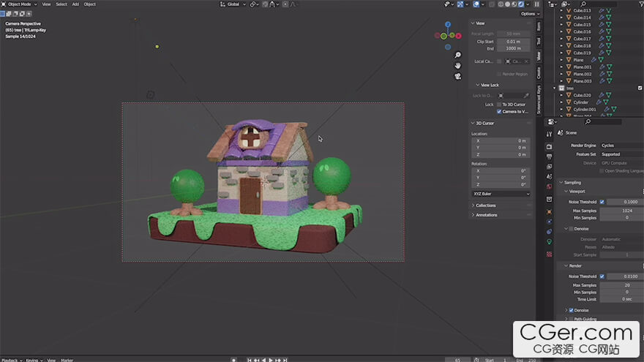Toggle Path Guiding checkbox

[x=571, y=319]
